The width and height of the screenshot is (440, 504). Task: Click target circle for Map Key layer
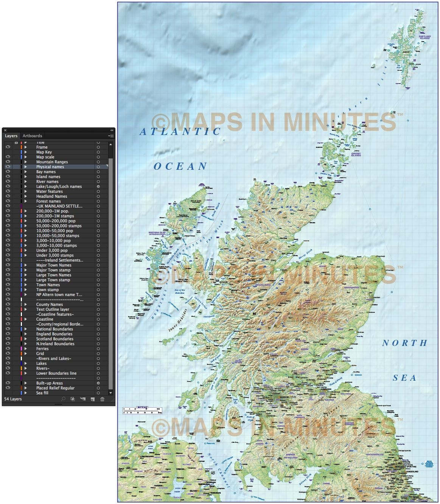coord(98,152)
